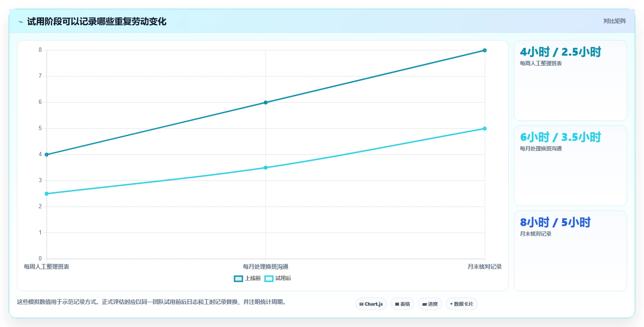Click the 上线前 data point at value 8
The height and width of the screenshot is (327, 644).
point(485,50)
